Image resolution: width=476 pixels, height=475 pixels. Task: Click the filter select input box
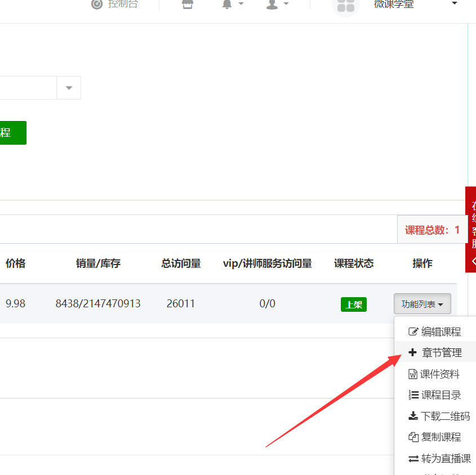tap(28, 88)
